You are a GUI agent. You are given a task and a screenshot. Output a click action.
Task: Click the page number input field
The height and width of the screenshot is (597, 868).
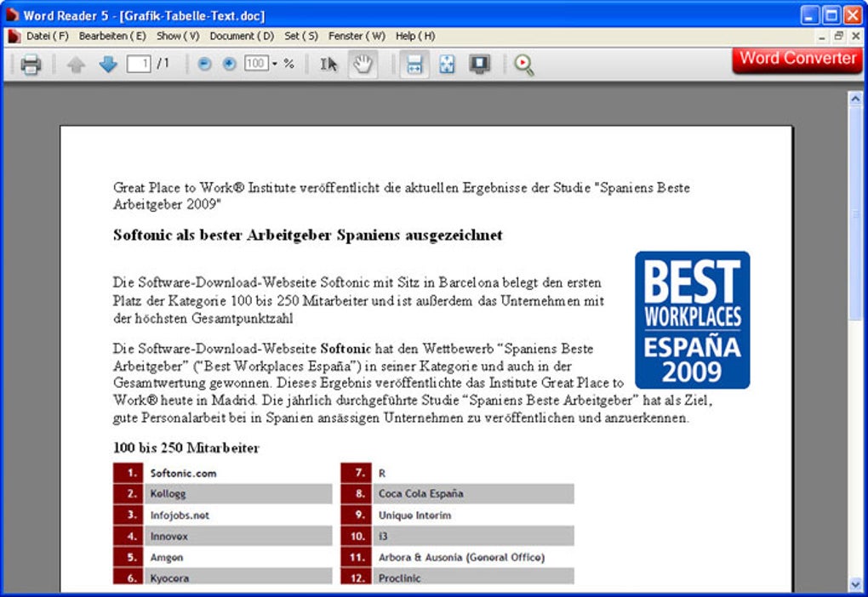pos(139,64)
